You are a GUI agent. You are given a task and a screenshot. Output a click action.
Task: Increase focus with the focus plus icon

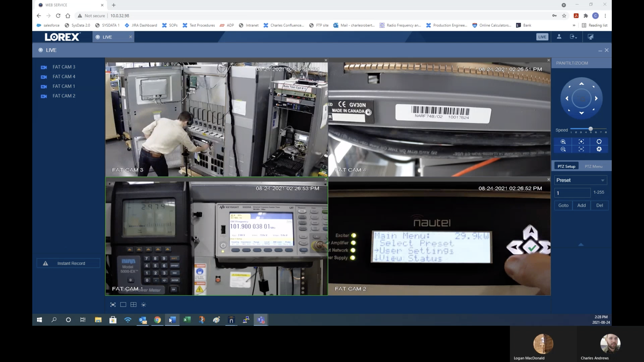[x=581, y=142]
